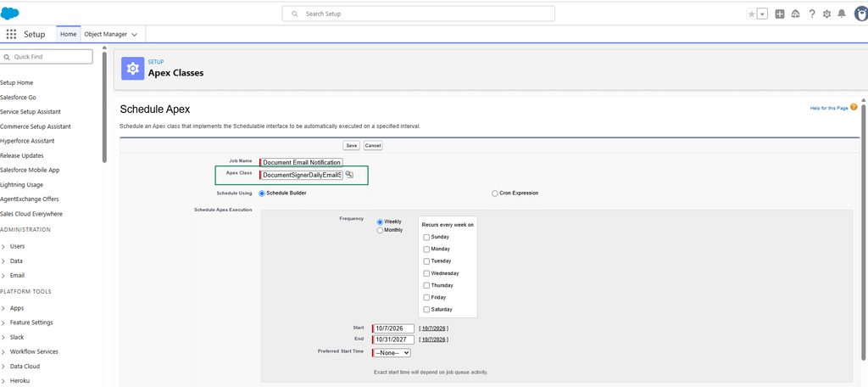Open Release Updates

pos(21,156)
